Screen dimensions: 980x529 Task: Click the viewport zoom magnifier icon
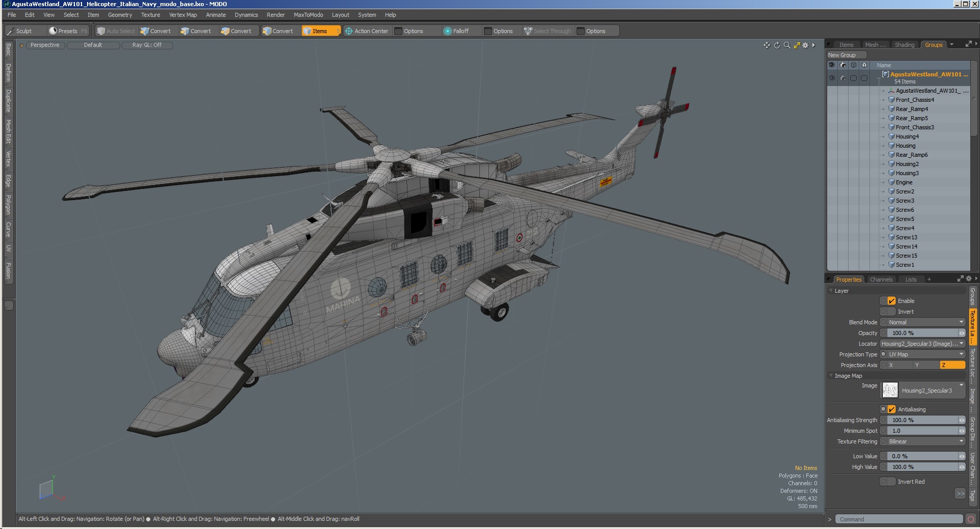click(x=787, y=45)
